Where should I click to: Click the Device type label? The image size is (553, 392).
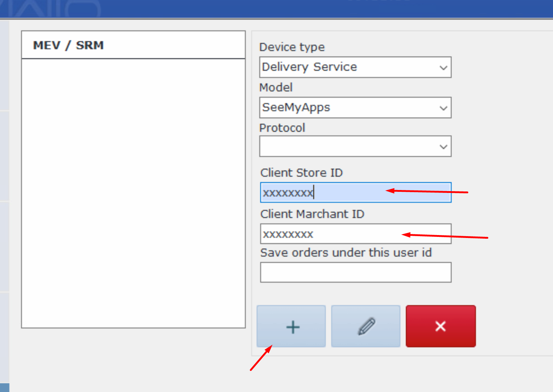pyautogui.click(x=292, y=47)
